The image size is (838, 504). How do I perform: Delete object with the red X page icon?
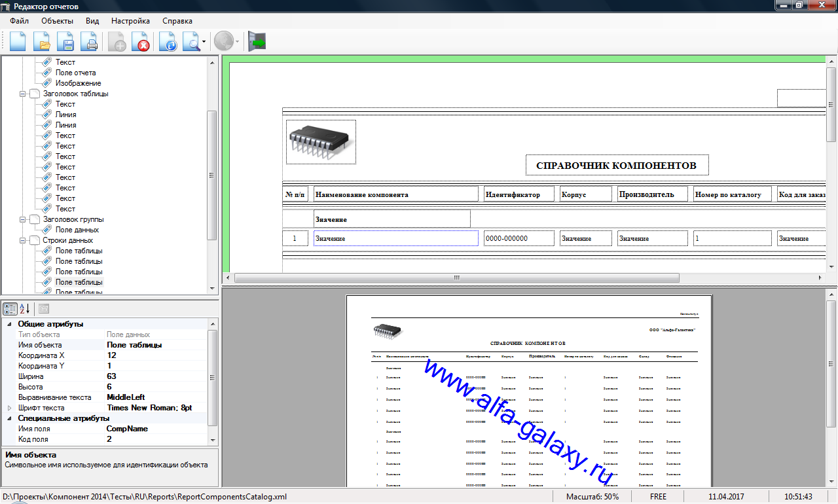click(x=141, y=43)
